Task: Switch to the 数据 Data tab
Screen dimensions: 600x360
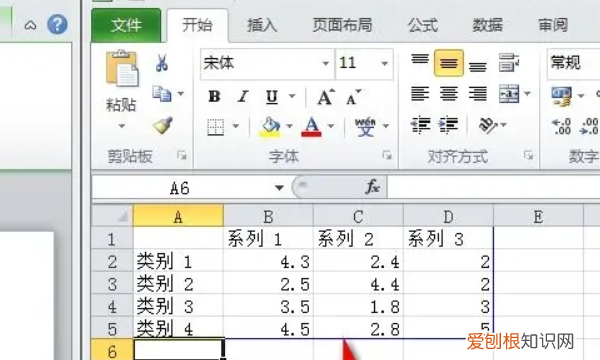Action: point(488,25)
